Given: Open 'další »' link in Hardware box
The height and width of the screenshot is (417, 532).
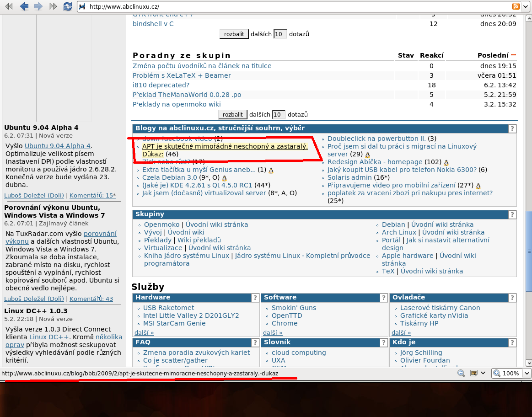Looking at the screenshot, I should tap(144, 332).
